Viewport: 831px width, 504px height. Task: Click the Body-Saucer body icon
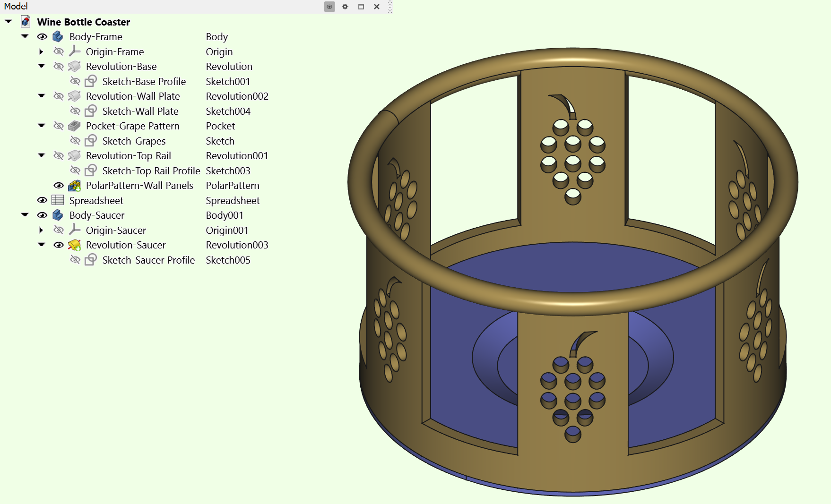tap(58, 215)
